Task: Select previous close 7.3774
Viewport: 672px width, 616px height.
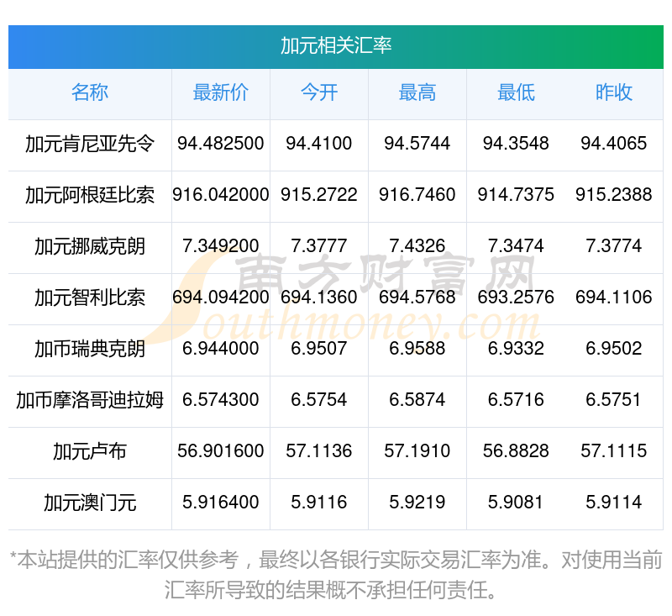Action: click(x=614, y=246)
